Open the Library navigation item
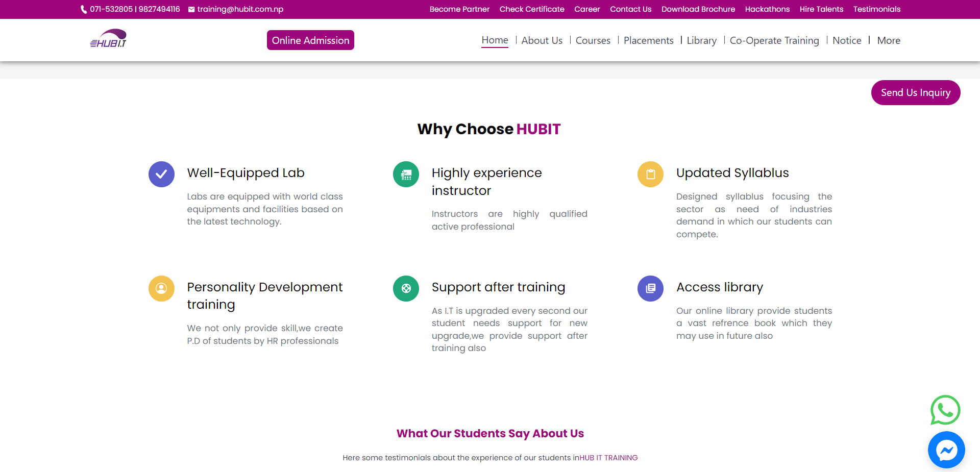This screenshot has height=472, width=980. point(701,40)
